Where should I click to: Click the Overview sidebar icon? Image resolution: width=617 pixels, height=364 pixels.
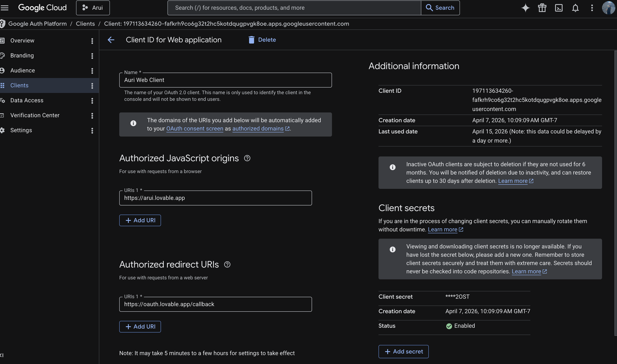click(x=2, y=40)
